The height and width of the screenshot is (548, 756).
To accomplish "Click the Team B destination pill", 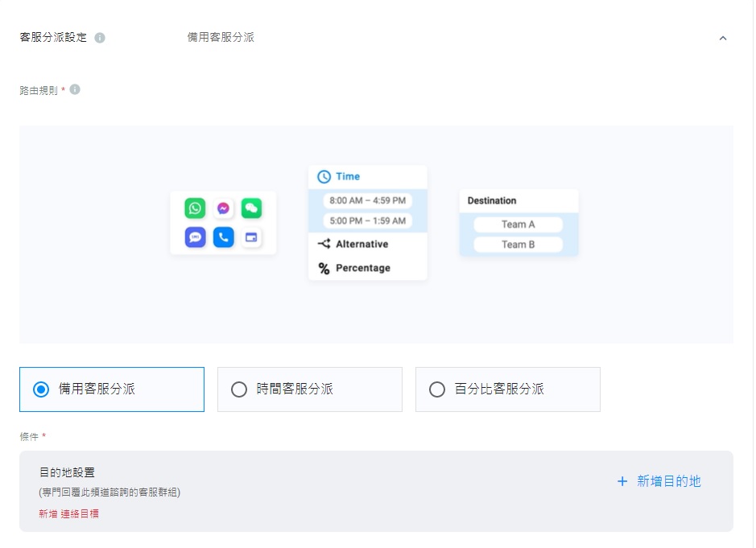I will tap(518, 245).
